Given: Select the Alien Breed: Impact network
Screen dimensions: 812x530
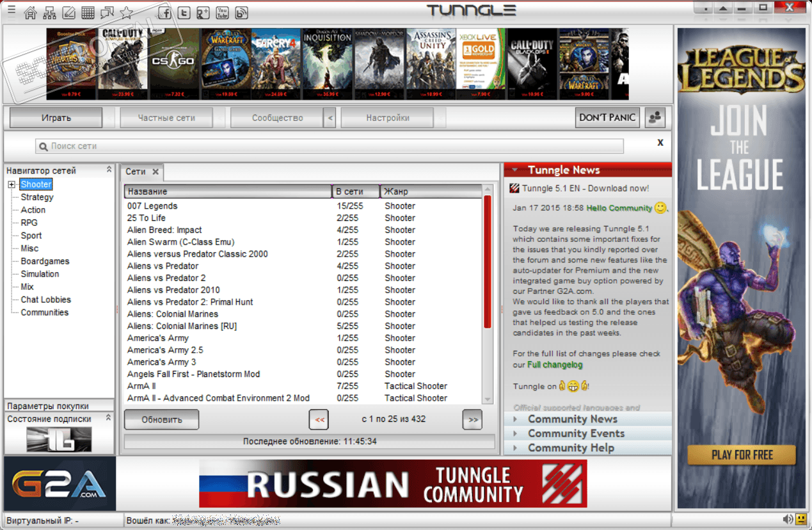Looking at the screenshot, I should point(303,230).
